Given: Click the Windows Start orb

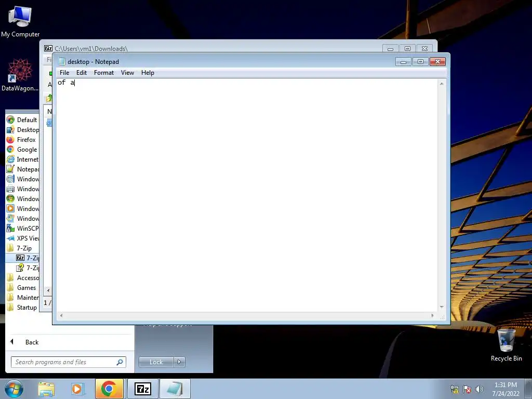Looking at the screenshot, I should pyautogui.click(x=14, y=389).
